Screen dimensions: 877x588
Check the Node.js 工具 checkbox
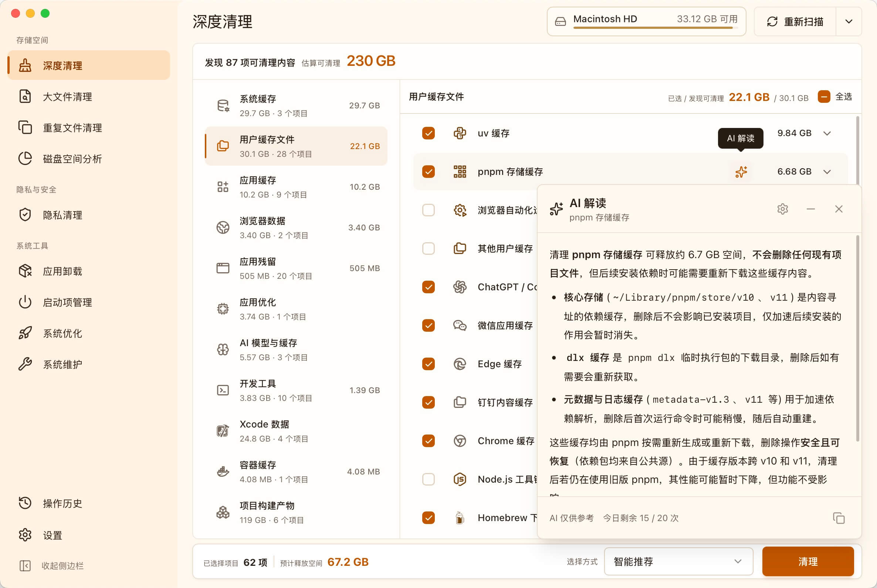click(x=428, y=479)
